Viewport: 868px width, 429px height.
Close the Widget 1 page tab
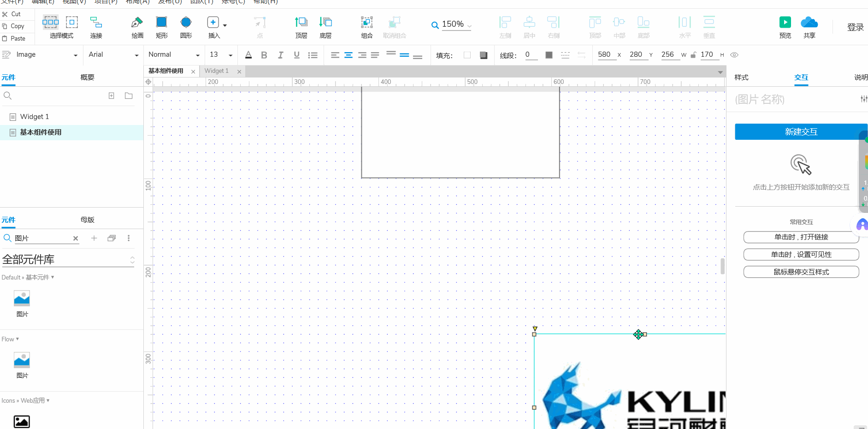tap(239, 71)
